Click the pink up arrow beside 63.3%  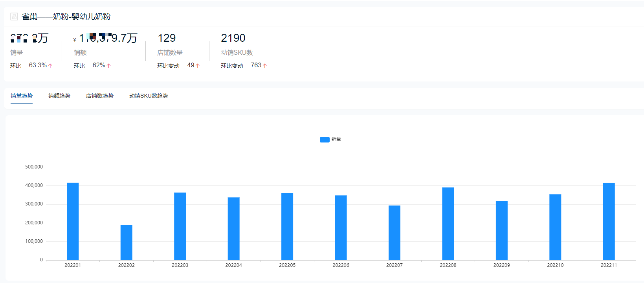pyautogui.click(x=50, y=66)
